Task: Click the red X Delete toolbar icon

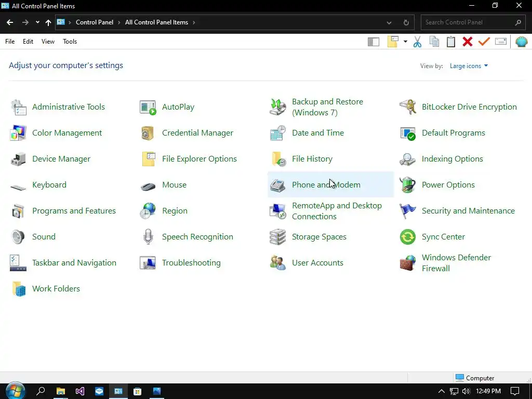Action: pos(468,42)
